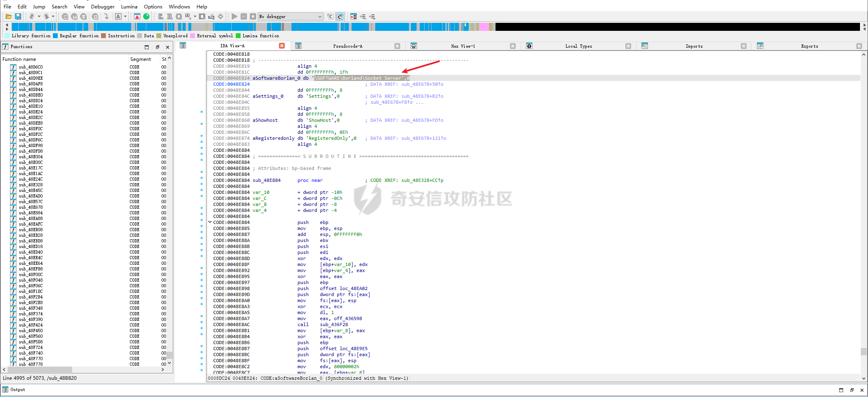The height and width of the screenshot is (397, 868).
Task: Click the Regular function legend color swatch
Action: pos(55,36)
